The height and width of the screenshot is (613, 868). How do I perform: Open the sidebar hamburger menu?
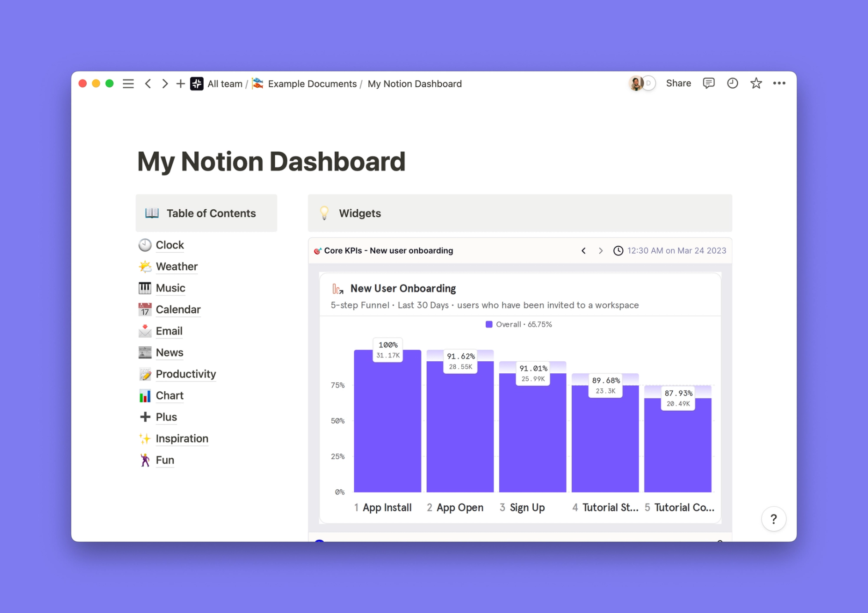(x=128, y=84)
